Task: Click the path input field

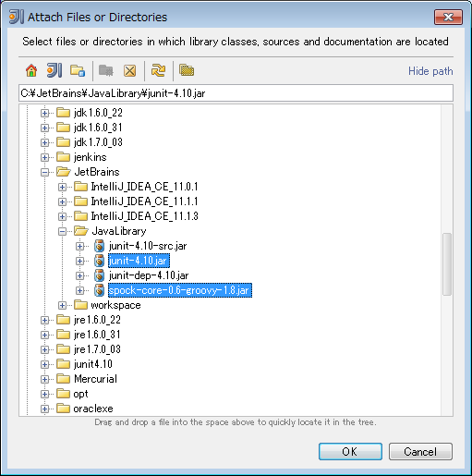Action: (236, 93)
